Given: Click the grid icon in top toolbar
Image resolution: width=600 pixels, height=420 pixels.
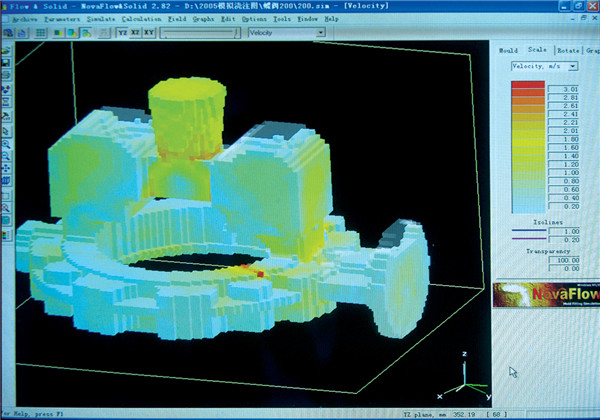Looking at the screenshot, I should (41, 32).
